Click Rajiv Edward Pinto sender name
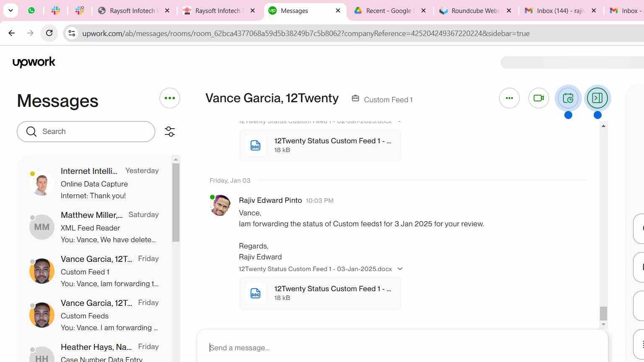644x362 pixels. 270,200
